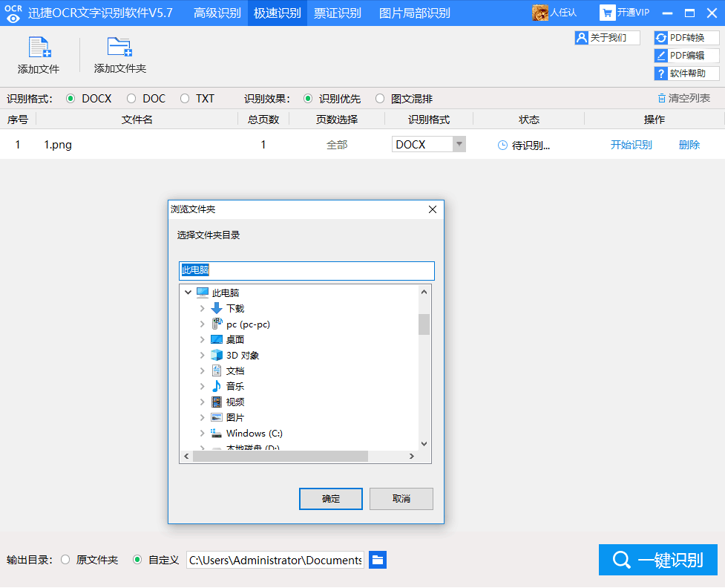Open 软件帮助 software help

tap(686, 73)
